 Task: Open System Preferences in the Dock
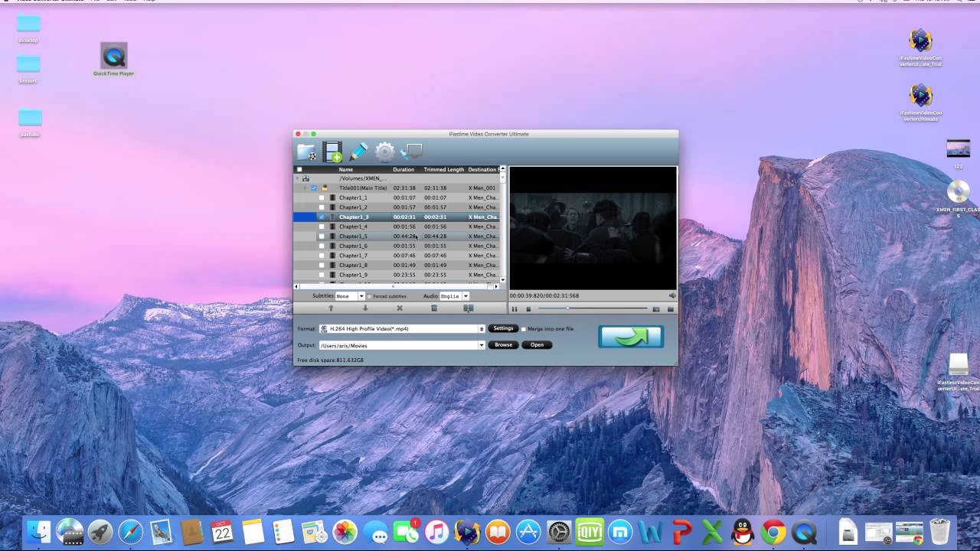559,532
